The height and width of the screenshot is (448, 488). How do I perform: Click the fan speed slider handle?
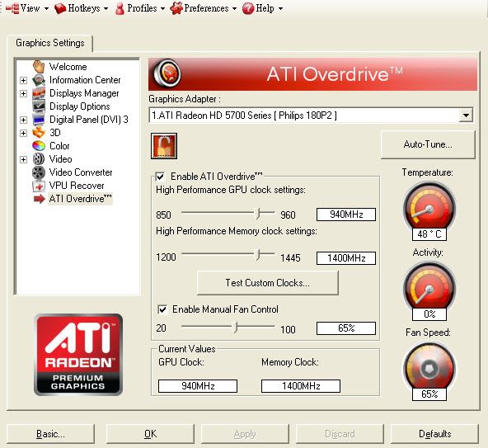236,328
